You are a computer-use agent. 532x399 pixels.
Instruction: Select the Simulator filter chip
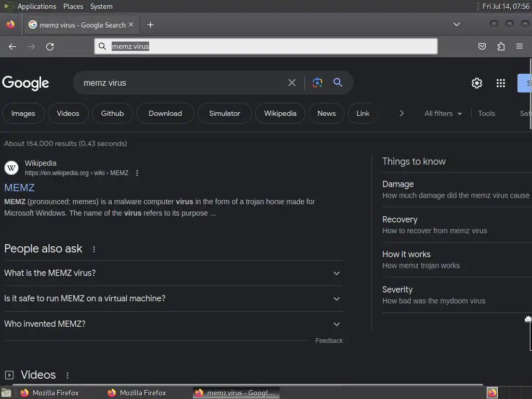(224, 113)
